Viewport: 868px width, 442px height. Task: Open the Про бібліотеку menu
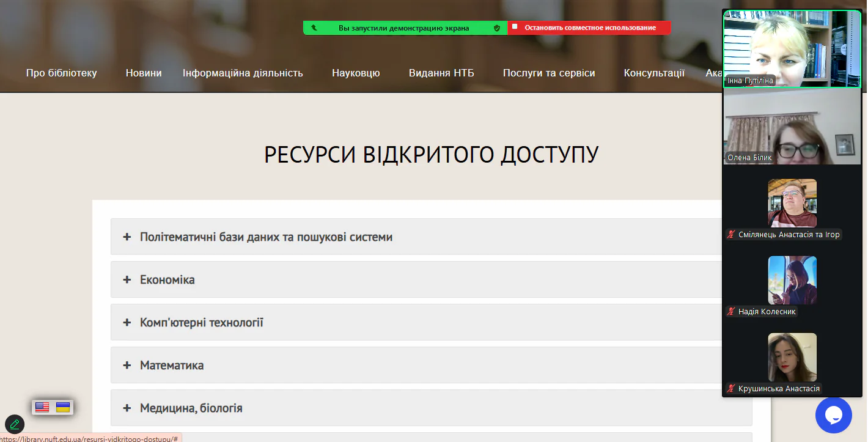point(61,73)
